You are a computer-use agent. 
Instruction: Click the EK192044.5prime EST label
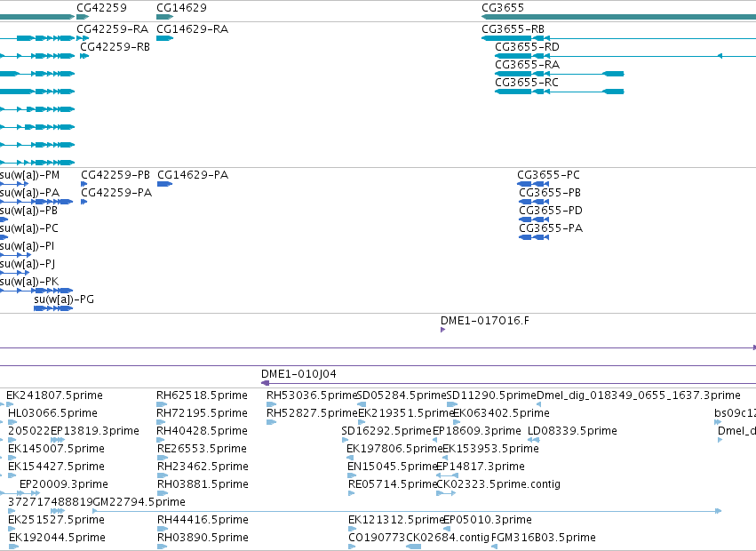[57, 538]
